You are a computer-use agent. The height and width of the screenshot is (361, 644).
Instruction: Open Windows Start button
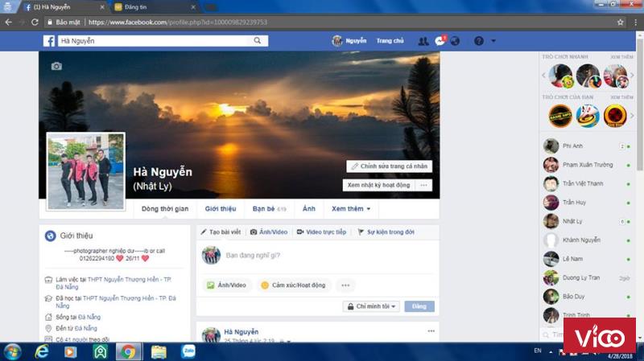(13, 352)
